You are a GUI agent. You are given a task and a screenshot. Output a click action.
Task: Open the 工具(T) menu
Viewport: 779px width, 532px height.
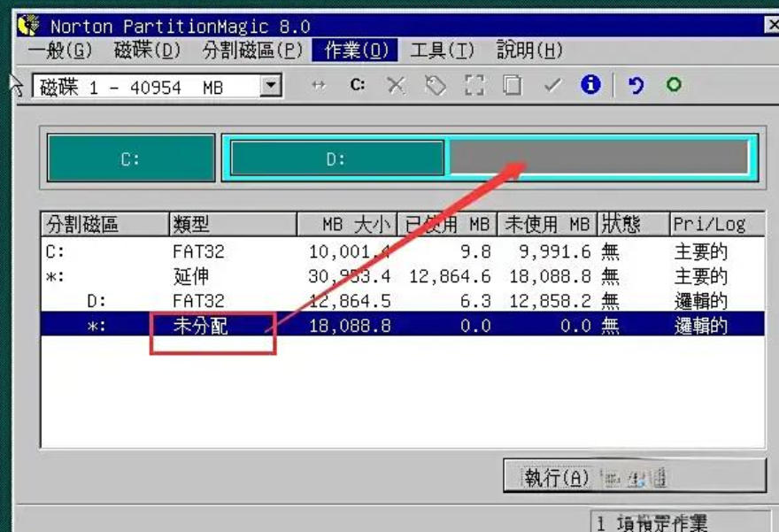[x=442, y=50]
